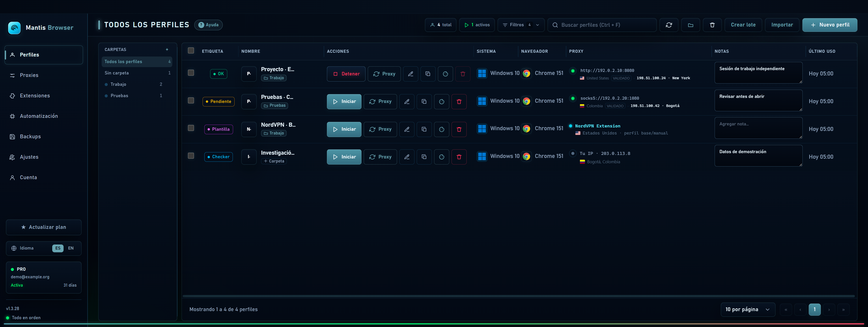This screenshot has height=327, width=868.
Task: Open the OK label selector on Proyecto
Action: [x=219, y=74]
